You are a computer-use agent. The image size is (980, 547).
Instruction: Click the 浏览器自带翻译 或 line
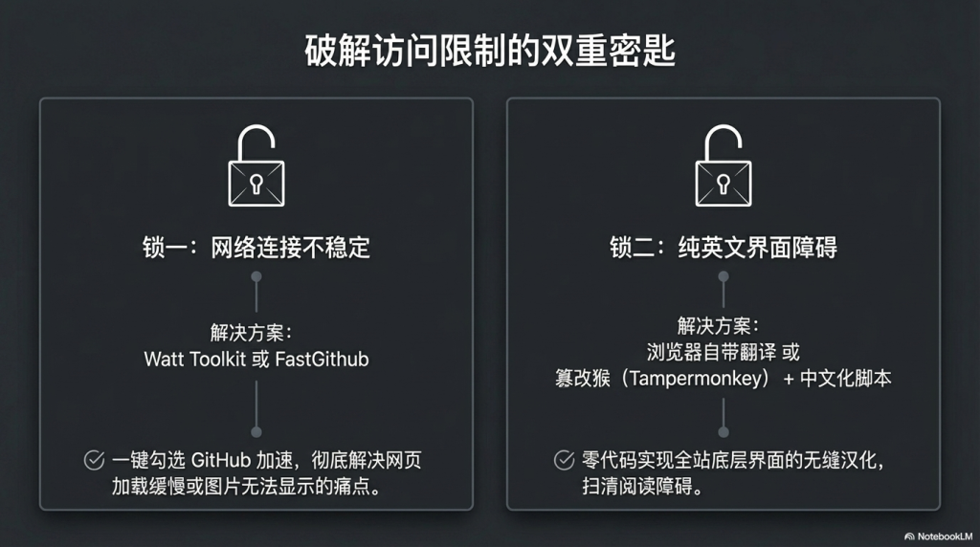[x=724, y=351]
